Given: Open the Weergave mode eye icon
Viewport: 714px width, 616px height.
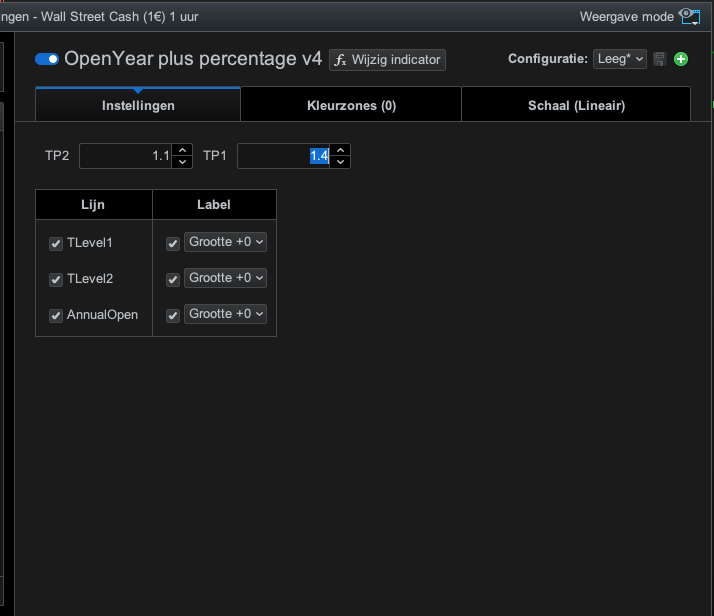Looking at the screenshot, I should [x=689, y=16].
